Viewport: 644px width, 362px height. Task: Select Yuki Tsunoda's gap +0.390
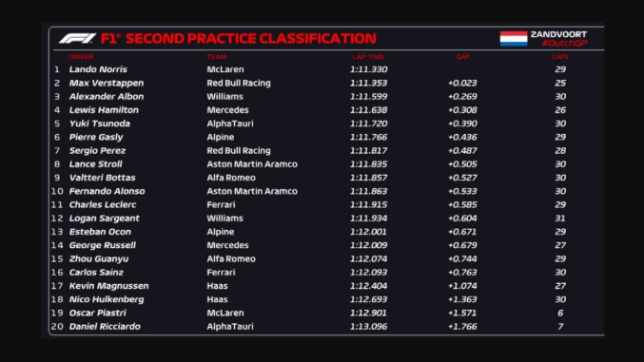tap(462, 124)
